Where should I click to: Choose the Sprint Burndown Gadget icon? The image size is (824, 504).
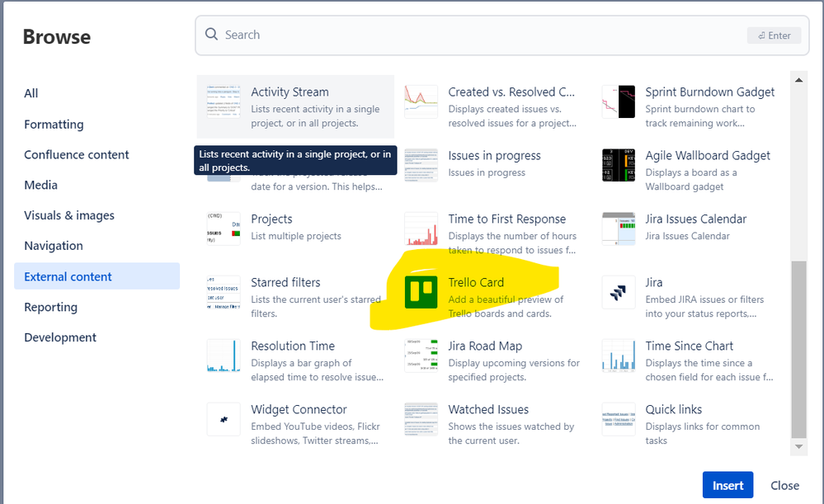click(x=619, y=102)
